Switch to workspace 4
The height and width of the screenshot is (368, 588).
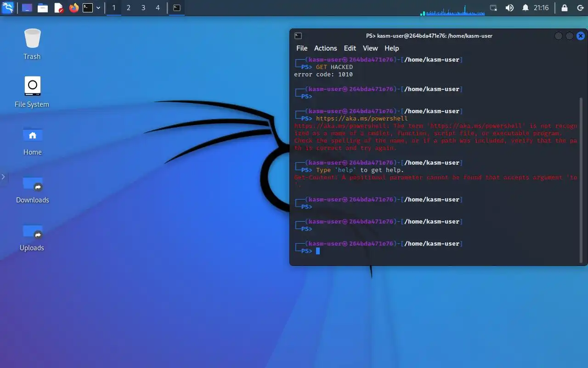[158, 8]
